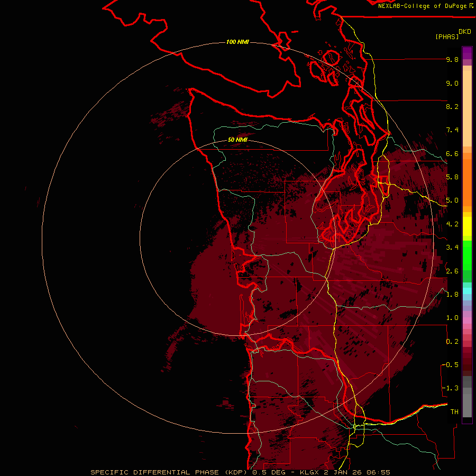Select the -0.5 value on the scale
Viewport: 476px width, 476px height.
[x=450, y=365]
